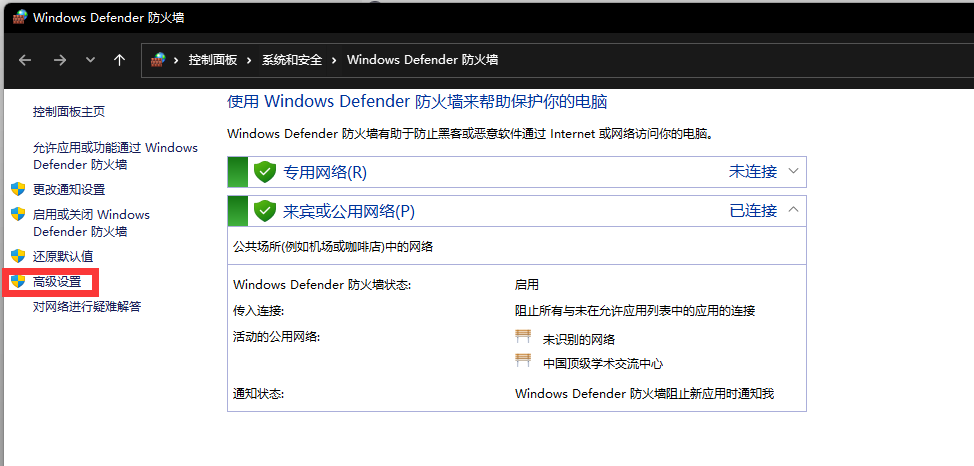This screenshot has height=466, width=974.
Task: Click shield icon beside 更改通知设置
Action: pos(18,190)
